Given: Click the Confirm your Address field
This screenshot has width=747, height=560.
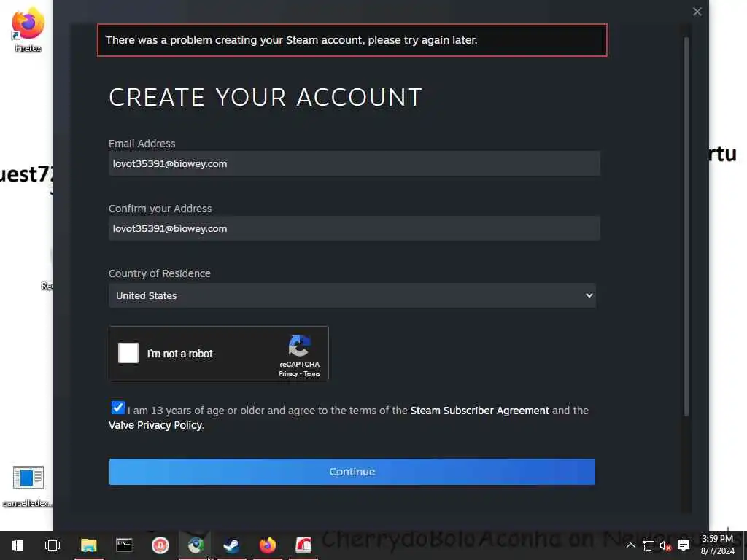Looking at the screenshot, I should (x=354, y=228).
